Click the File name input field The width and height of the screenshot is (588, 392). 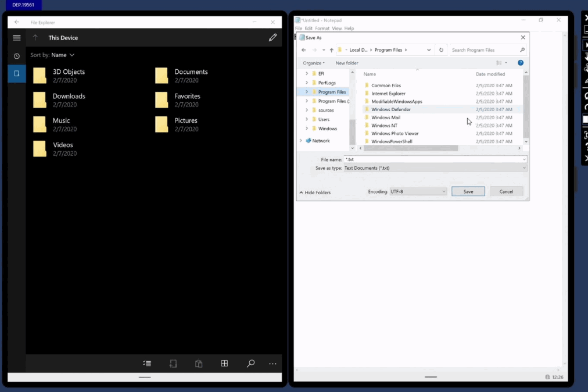coord(435,159)
